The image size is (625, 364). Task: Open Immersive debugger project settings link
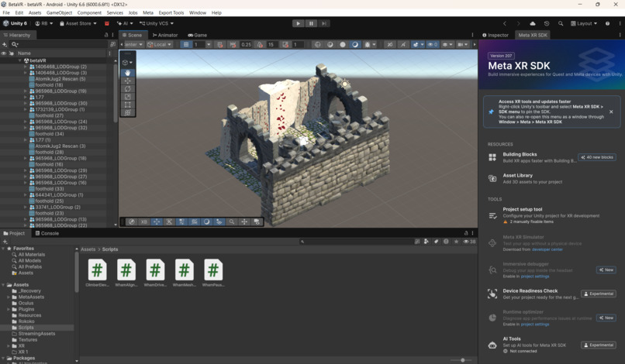click(x=535, y=276)
